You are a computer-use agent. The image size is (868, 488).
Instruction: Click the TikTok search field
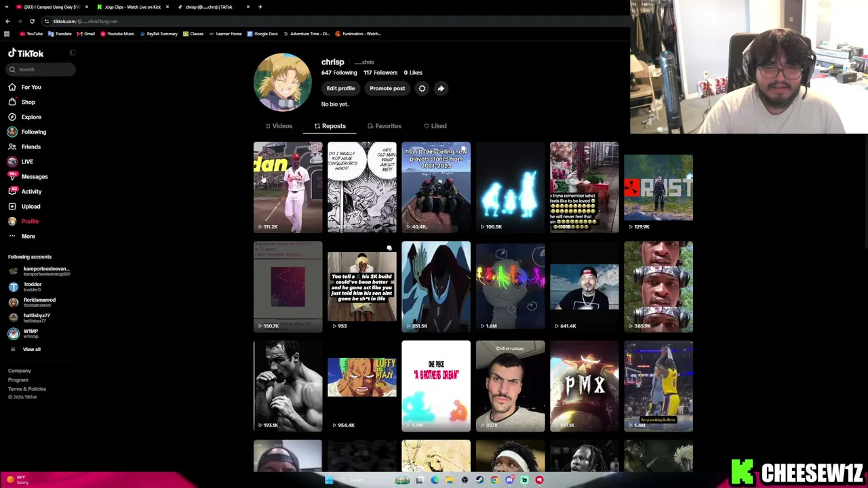[x=41, y=69]
